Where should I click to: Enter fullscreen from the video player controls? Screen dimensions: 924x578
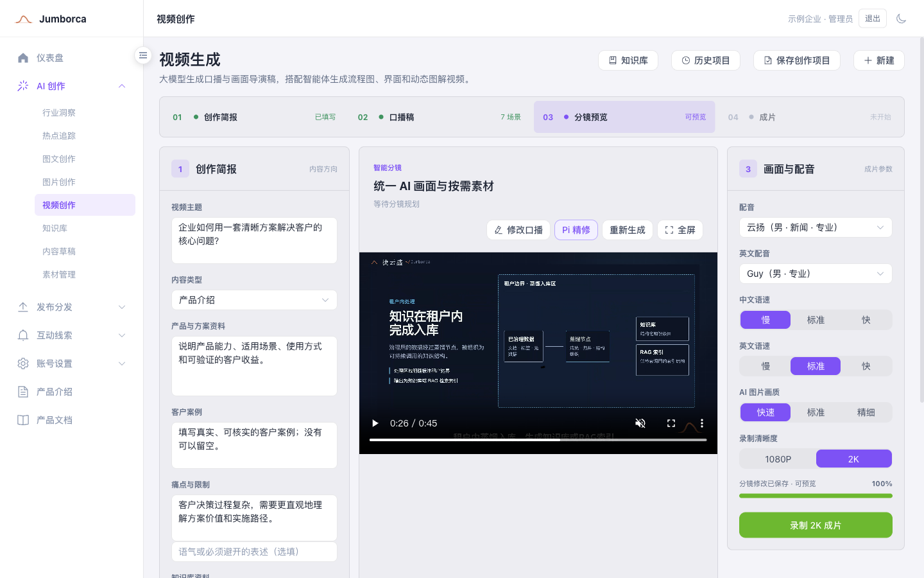pyautogui.click(x=671, y=423)
